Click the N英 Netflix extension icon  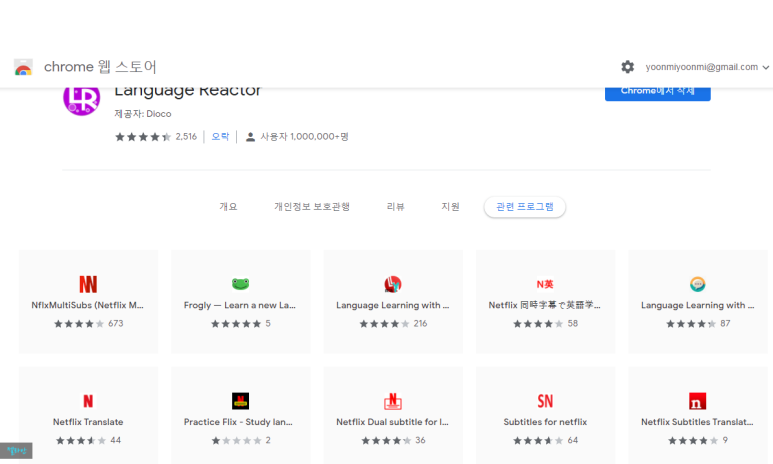pyautogui.click(x=545, y=284)
